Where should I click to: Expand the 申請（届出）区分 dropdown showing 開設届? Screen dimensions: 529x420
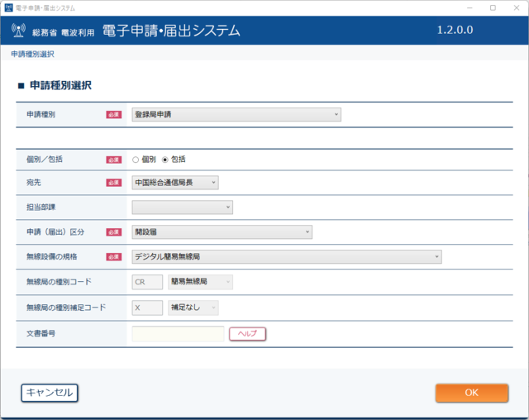pos(222,232)
